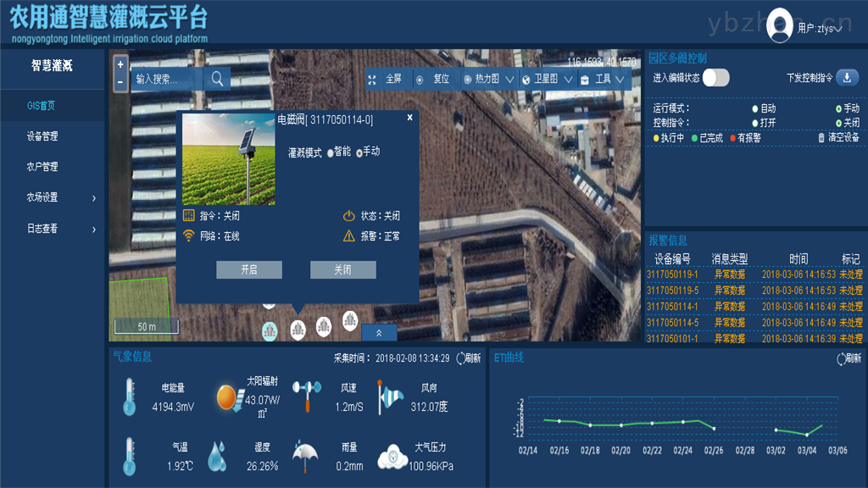868x488 pixels.
Task: Select 关闭 control command radio
Action: (838, 123)
